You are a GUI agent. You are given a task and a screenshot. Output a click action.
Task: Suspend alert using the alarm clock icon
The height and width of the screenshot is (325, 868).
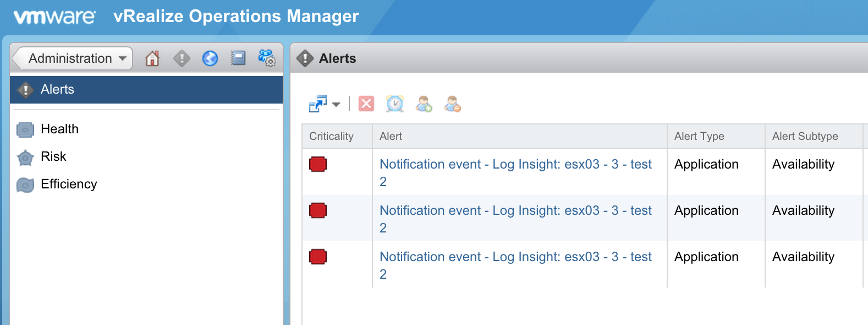click(395, 104)
